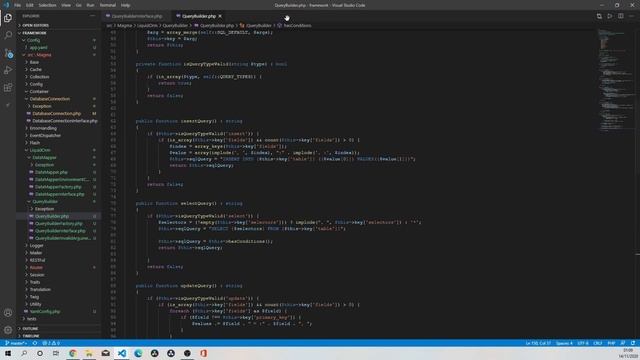Split the editor to the right

[620, 16]
